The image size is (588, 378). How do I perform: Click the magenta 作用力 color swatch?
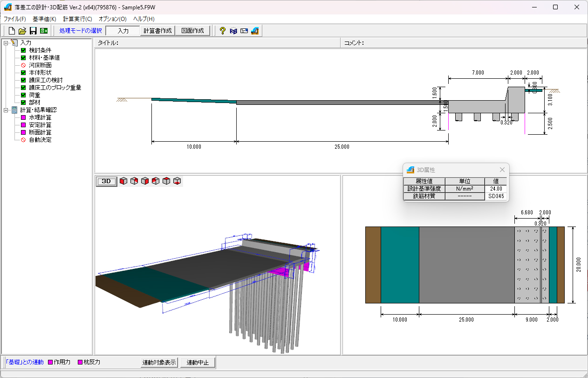[50, 362]
